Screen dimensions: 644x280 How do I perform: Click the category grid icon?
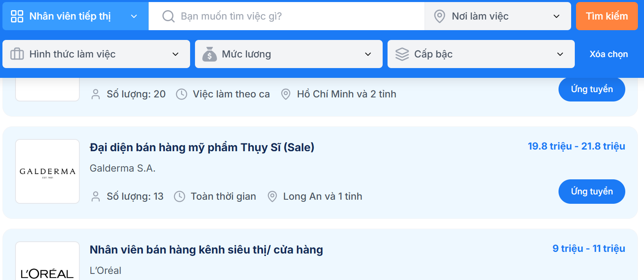coord(17,16)
